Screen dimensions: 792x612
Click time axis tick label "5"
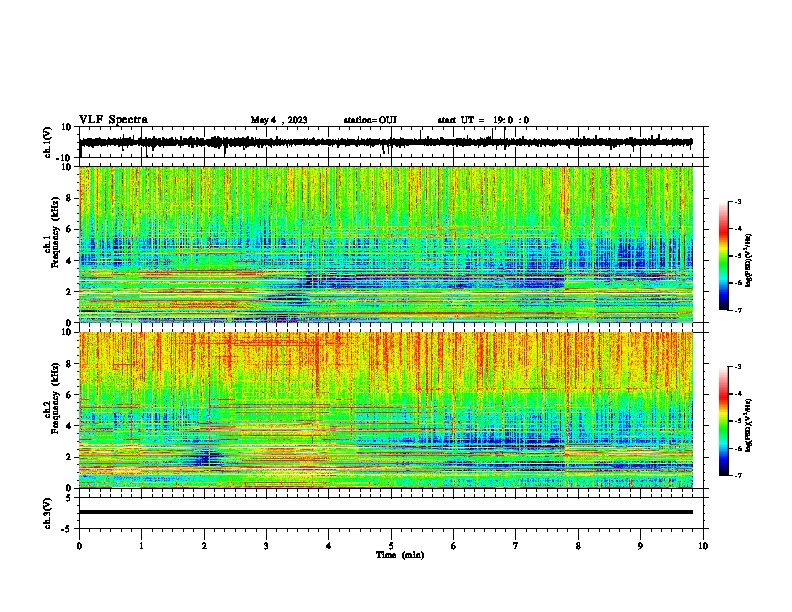coord(391,546)
